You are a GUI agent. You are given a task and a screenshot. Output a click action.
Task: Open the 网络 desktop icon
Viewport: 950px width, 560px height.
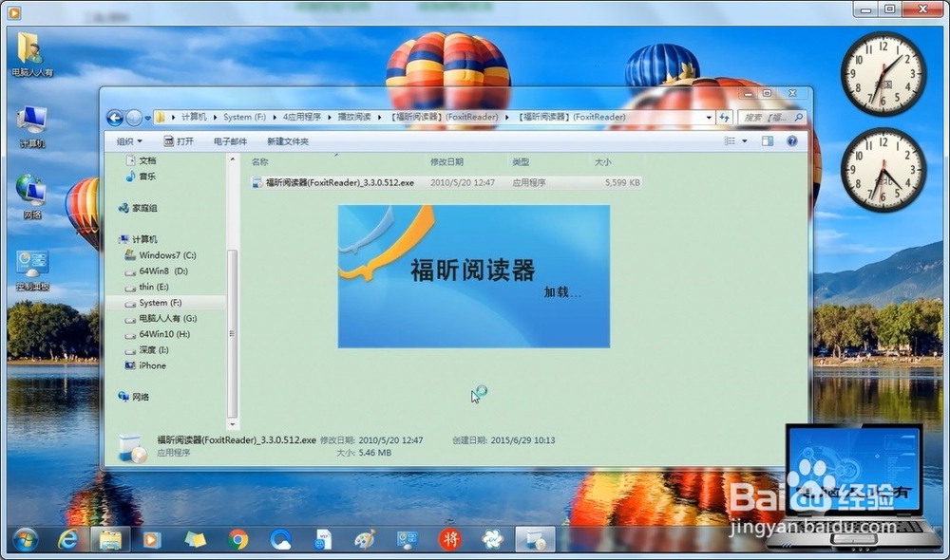coord(31,196)
